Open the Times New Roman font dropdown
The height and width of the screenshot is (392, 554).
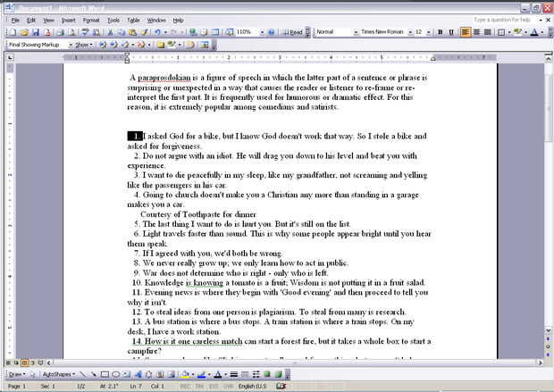(410, 32)
